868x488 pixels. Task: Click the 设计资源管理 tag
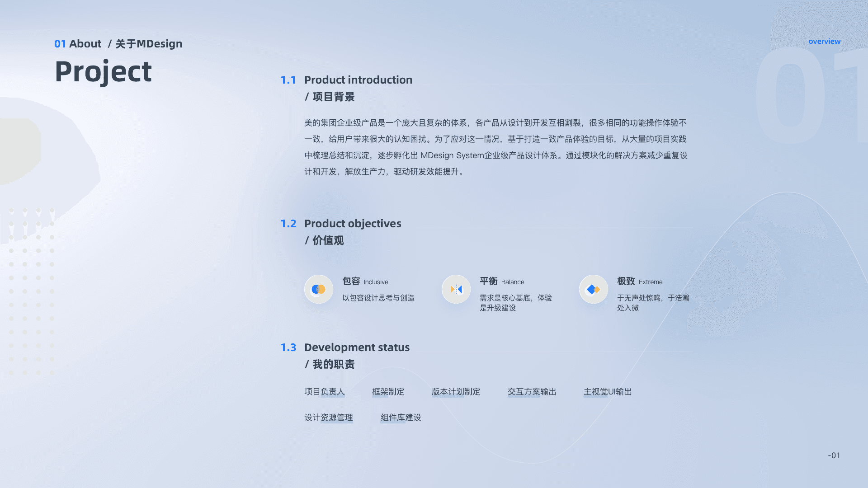coord(329,418)
